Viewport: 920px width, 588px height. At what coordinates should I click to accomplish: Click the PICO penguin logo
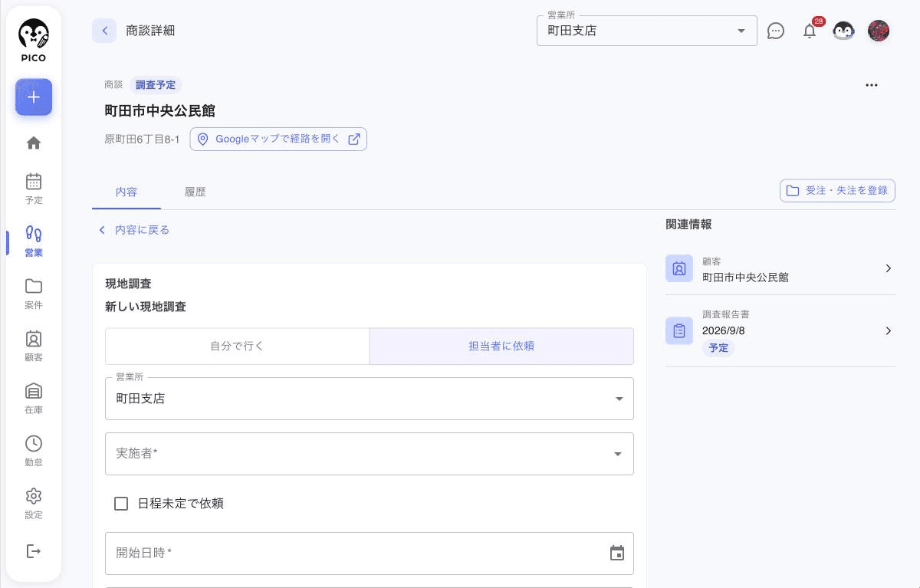[x=34, y=41]
